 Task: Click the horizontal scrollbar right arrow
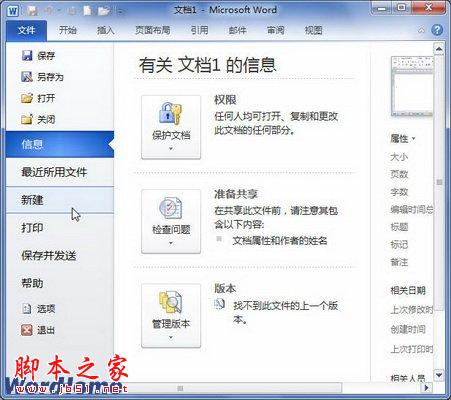(x=426, y=388)
